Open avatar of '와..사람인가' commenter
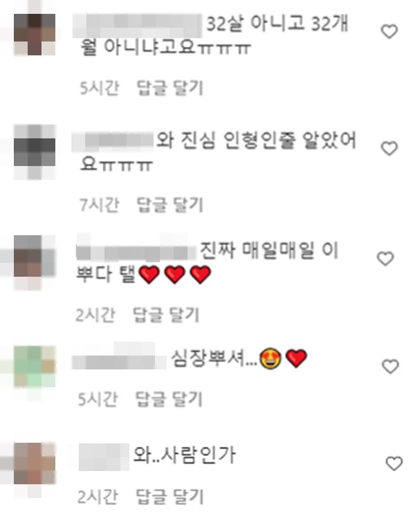Image resolution: width=415 pixels, height=532 pixels. [x=35, y=464]
